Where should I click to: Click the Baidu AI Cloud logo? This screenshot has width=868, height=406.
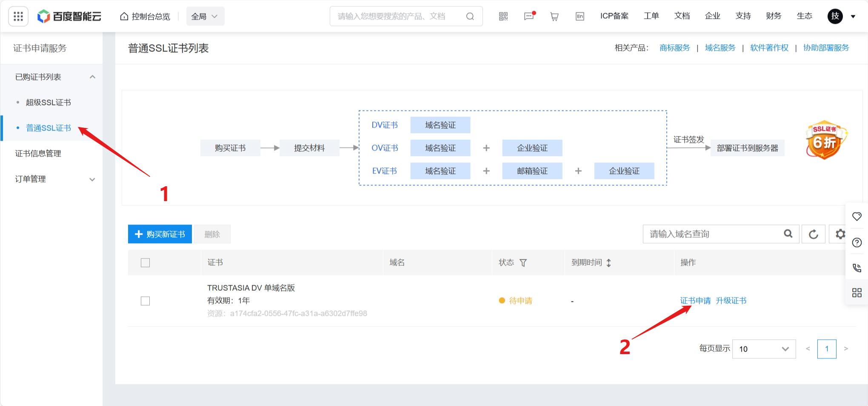[x=69, y=16]
